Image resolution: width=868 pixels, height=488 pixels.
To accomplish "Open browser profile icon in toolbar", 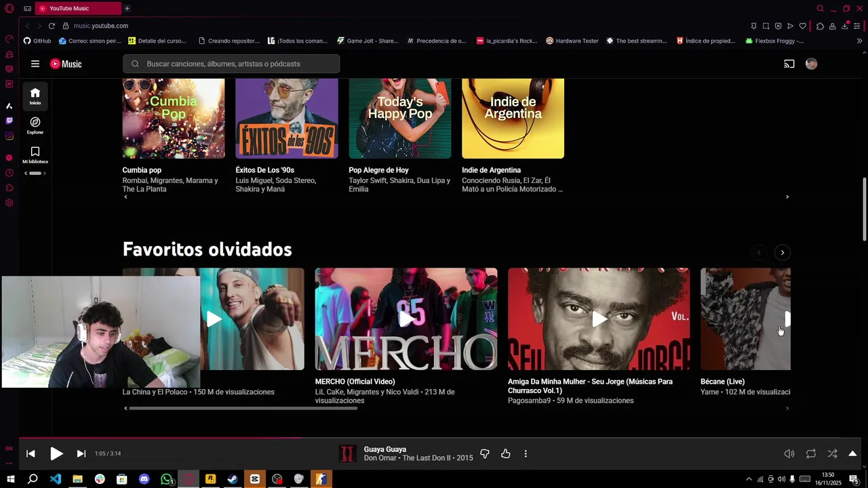I will point(832,26).
